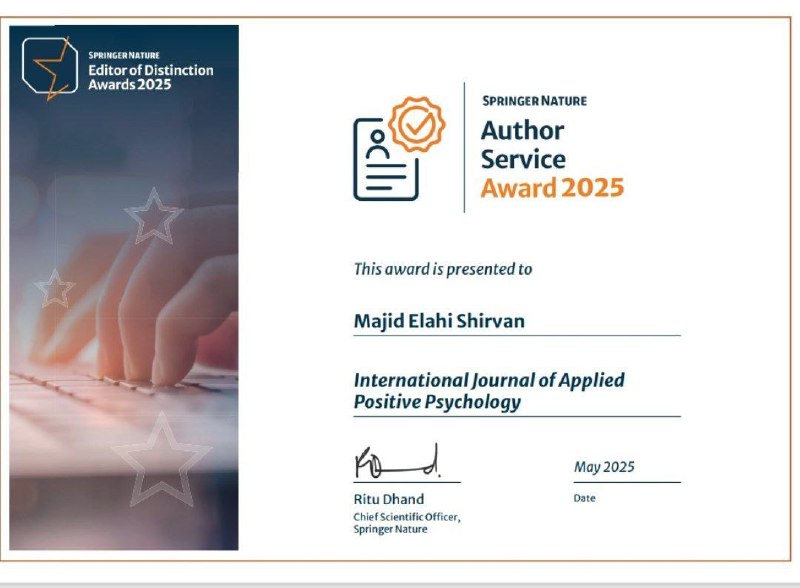
Task: Click the 'Date' label
Action: [584, 498]
